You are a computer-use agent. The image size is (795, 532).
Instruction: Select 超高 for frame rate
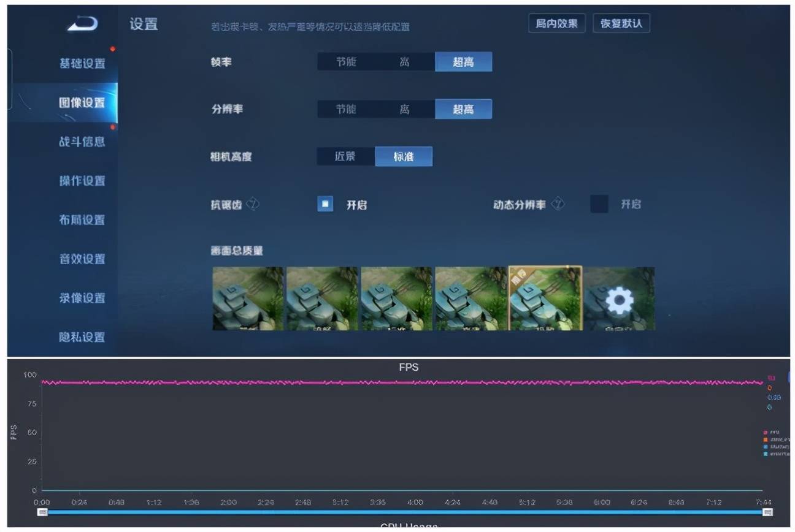[463, 62]
